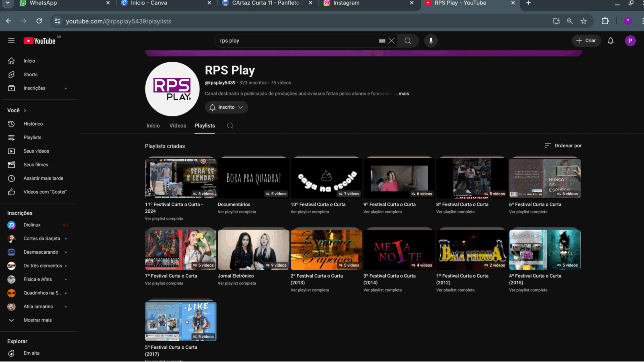View full Documentários playlist link
Screen dimensions: 644x362
[237, 212]
